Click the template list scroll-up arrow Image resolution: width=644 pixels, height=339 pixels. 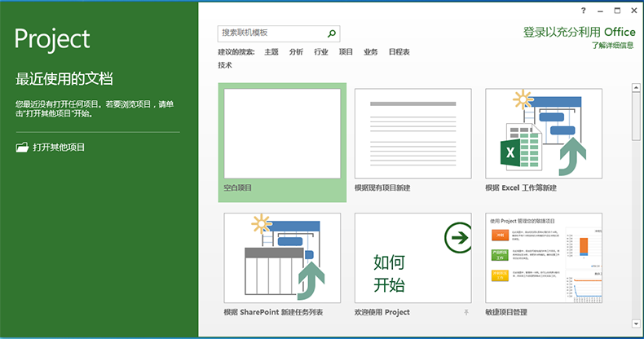[636, 87]
